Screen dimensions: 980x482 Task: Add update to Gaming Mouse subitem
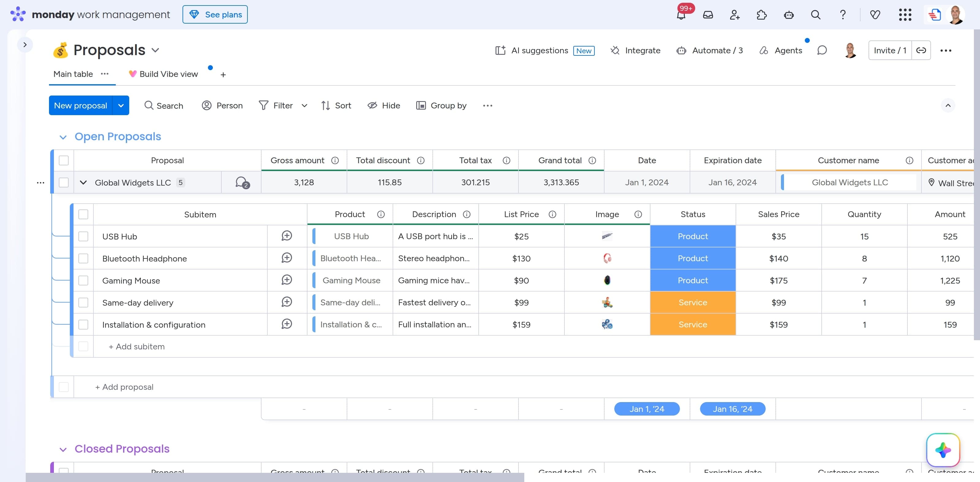click(x=287, y=280)
